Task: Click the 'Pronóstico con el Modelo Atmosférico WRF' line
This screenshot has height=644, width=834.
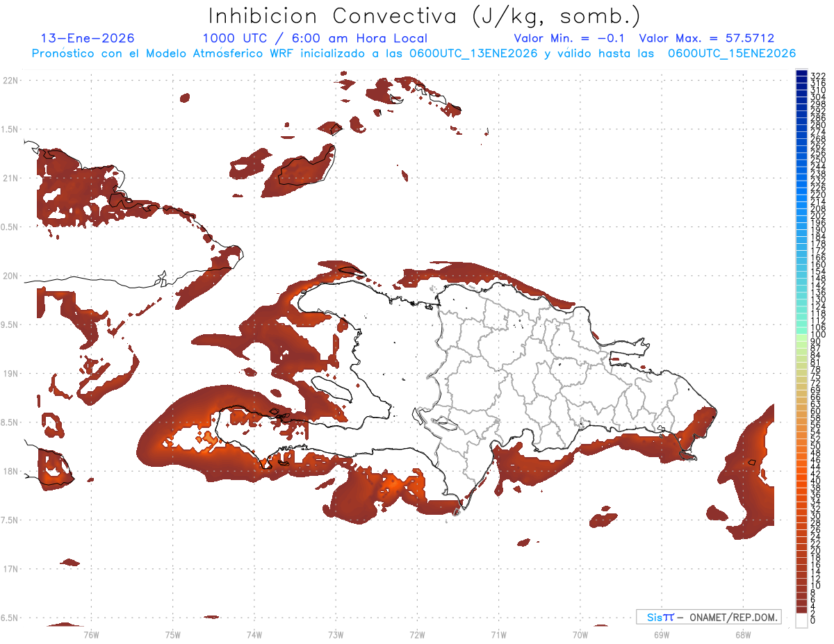Action: 414,53
